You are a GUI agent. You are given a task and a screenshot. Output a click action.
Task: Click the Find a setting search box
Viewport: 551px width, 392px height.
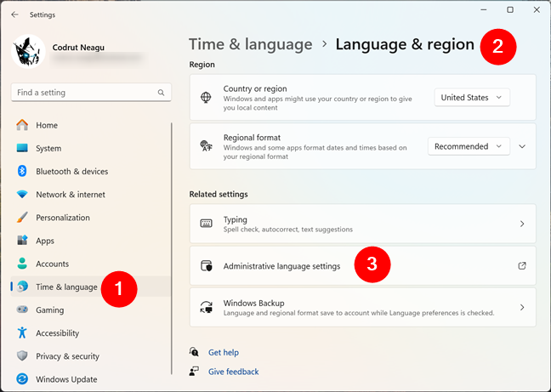click(x=91, y=93)
